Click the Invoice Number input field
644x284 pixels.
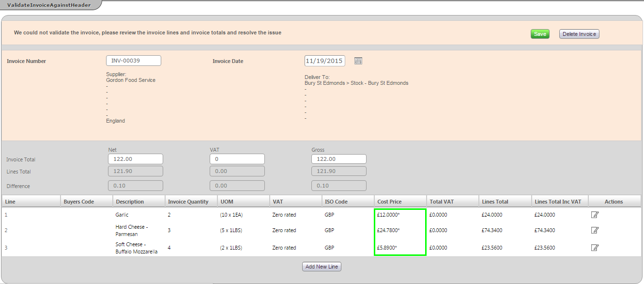(x=134, y=61)
